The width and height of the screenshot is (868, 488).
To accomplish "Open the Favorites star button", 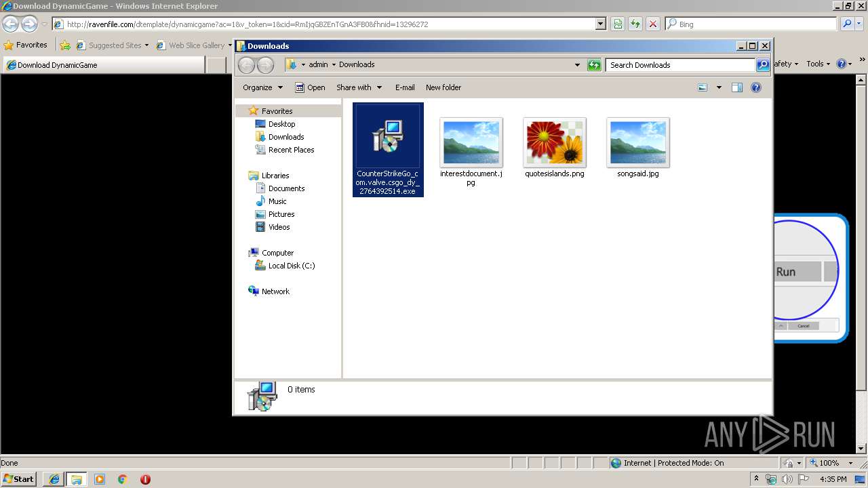I will pos(26,45).
